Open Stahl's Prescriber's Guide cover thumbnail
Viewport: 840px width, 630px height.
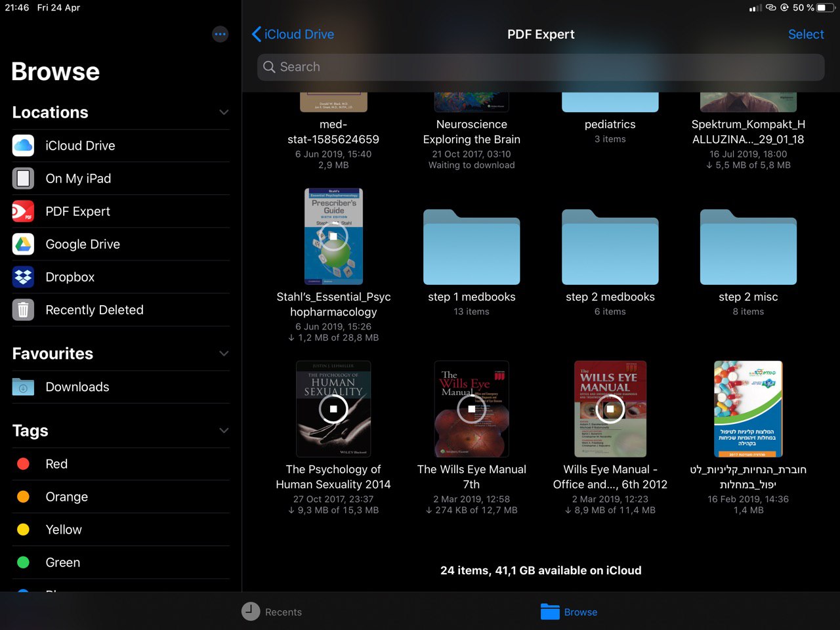(333, 236)
